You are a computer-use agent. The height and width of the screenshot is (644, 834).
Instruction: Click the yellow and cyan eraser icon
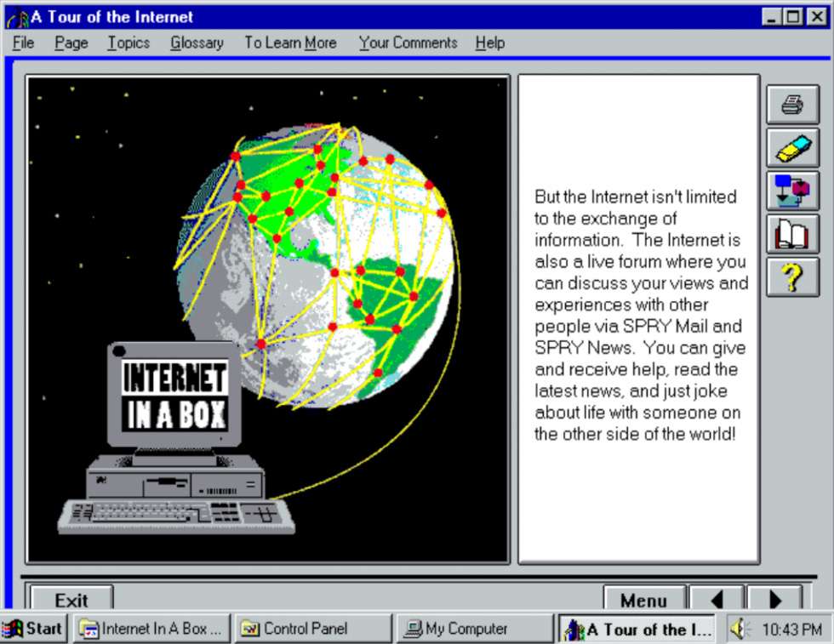[792, 148]
